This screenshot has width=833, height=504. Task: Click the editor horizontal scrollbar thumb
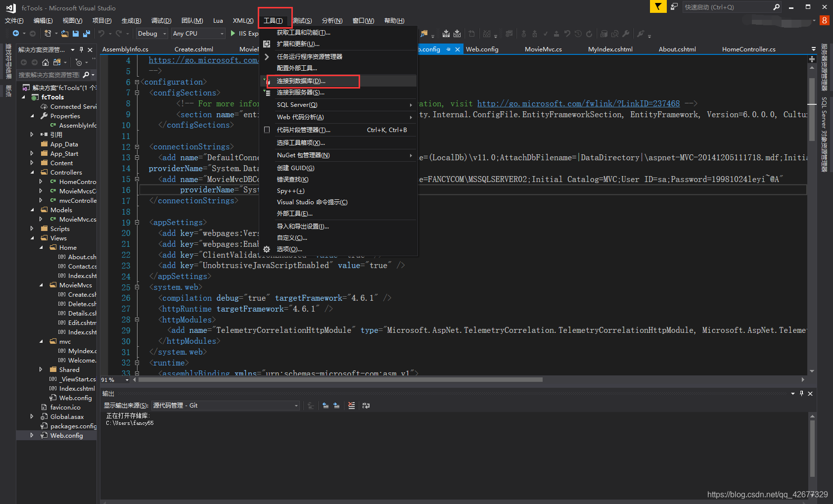[340, 380]
